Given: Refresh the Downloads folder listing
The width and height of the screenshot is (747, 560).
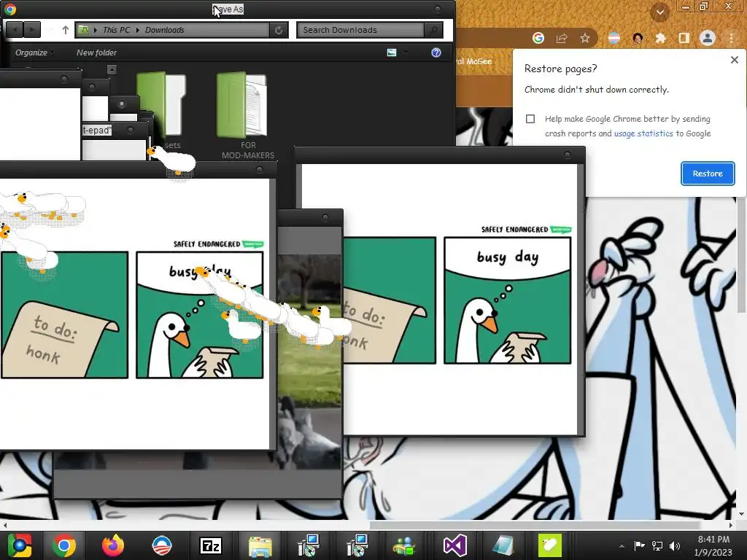Looking at the screenshot, I should click(279, 30).
